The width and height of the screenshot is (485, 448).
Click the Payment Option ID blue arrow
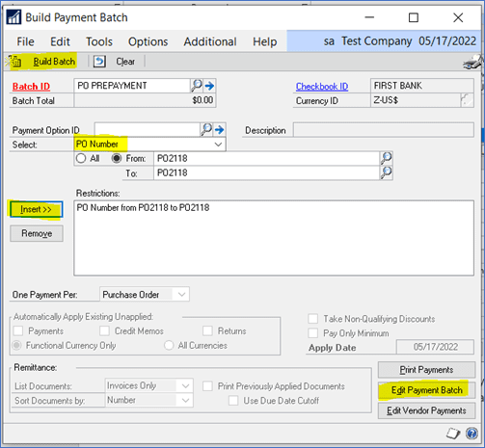[x=219, y=130]
